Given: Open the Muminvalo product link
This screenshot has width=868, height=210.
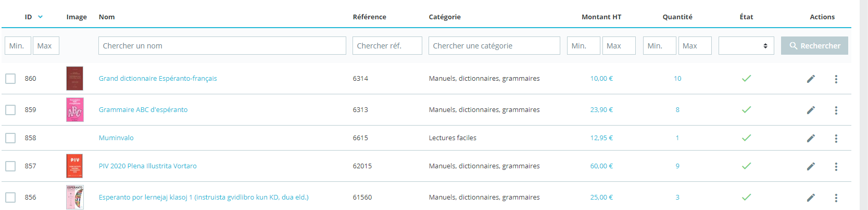Looking at the screenshot, I should coord(116,138).
